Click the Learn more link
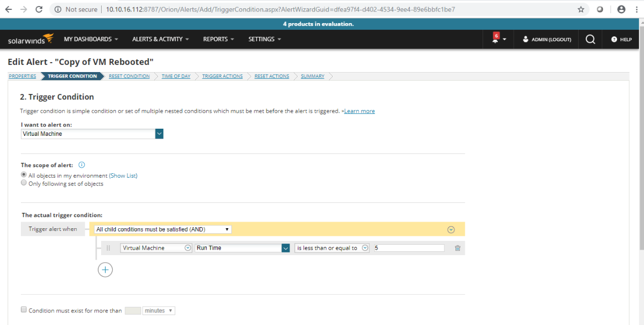Screen dimensions: 644x325 [359, 111]
